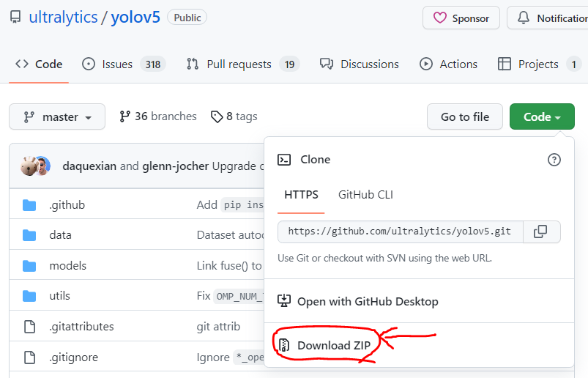Viewport: 588px width, 378px height.
Task: Click the Sponsor heart button
Action: (461, 18)
